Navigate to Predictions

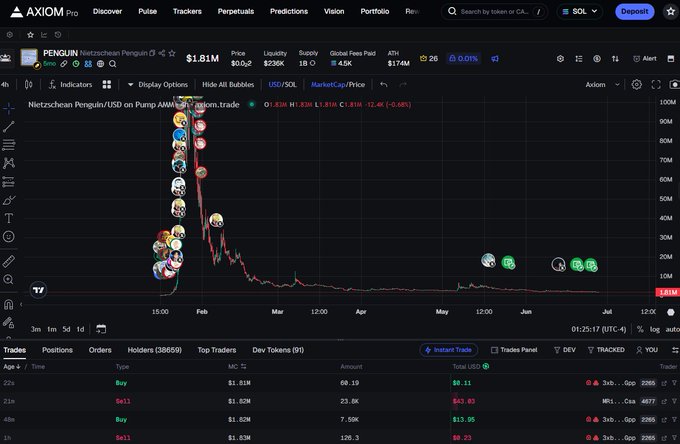pyautogui.click(x=289, y=11)
